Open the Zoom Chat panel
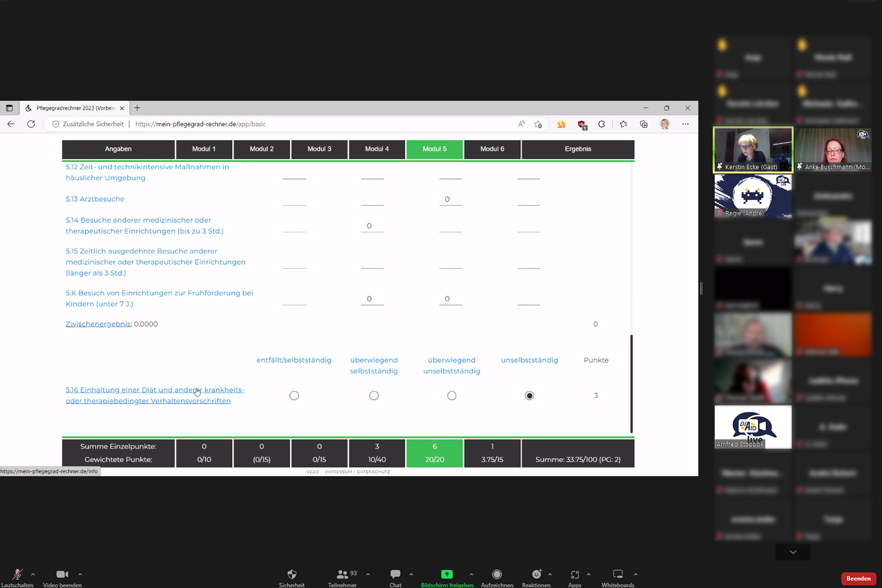Viewport: 882px width, 588px height. coord(395,574)
